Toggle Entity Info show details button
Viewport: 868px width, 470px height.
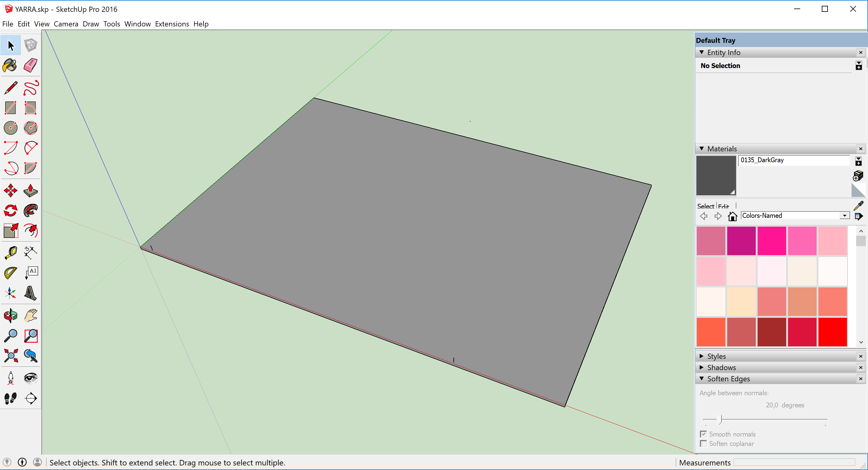(x=859, y=65)
